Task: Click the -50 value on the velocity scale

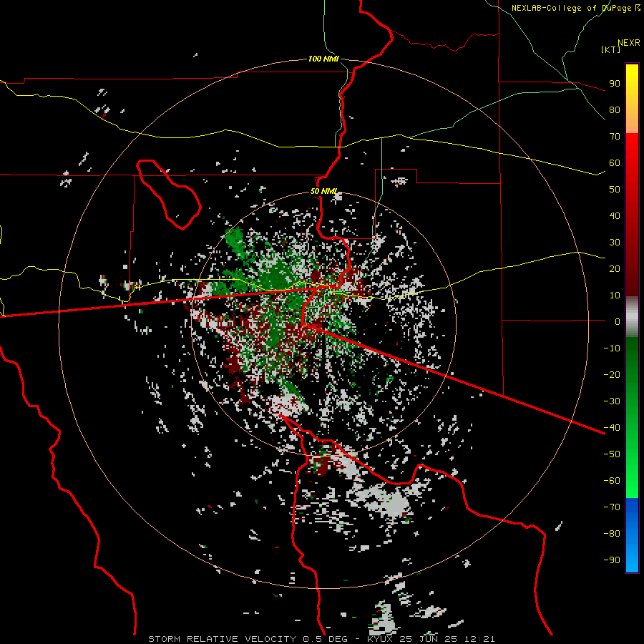Action: (612, 454)
